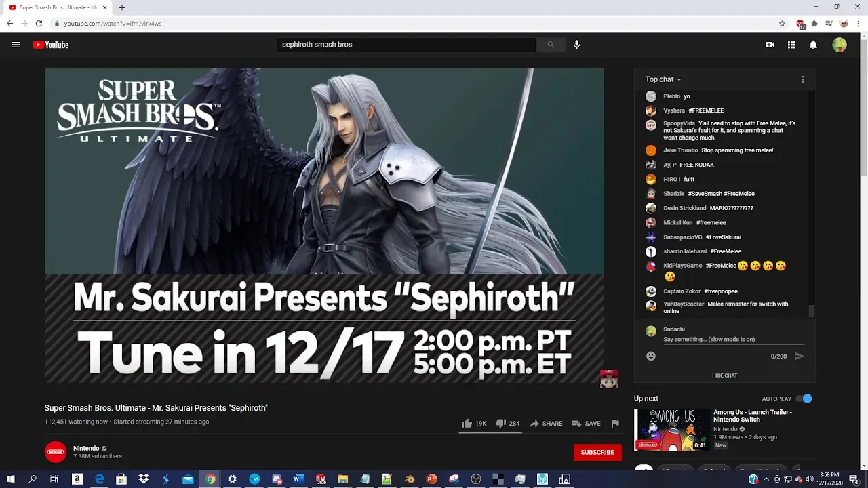The height and width of the screenshot is (488, 868).
Task: Open a new browser tab
Action: [122, 7]
